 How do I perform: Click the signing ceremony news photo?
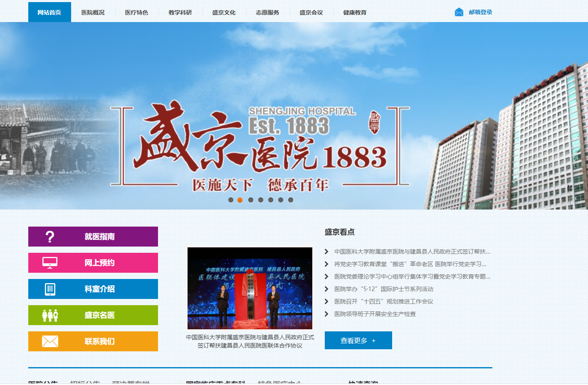tap(250, 288)
